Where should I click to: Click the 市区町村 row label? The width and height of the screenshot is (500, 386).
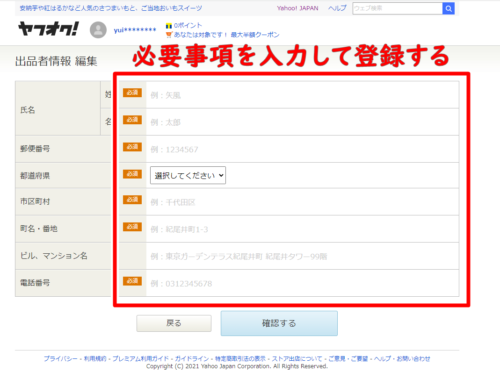click(x=35, y=201)
